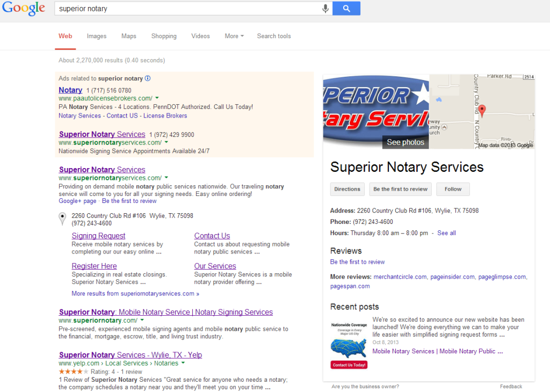Click the Superior Notary Services panel title
This screenshot has width=550, height=392.
[x=407, y=167]
